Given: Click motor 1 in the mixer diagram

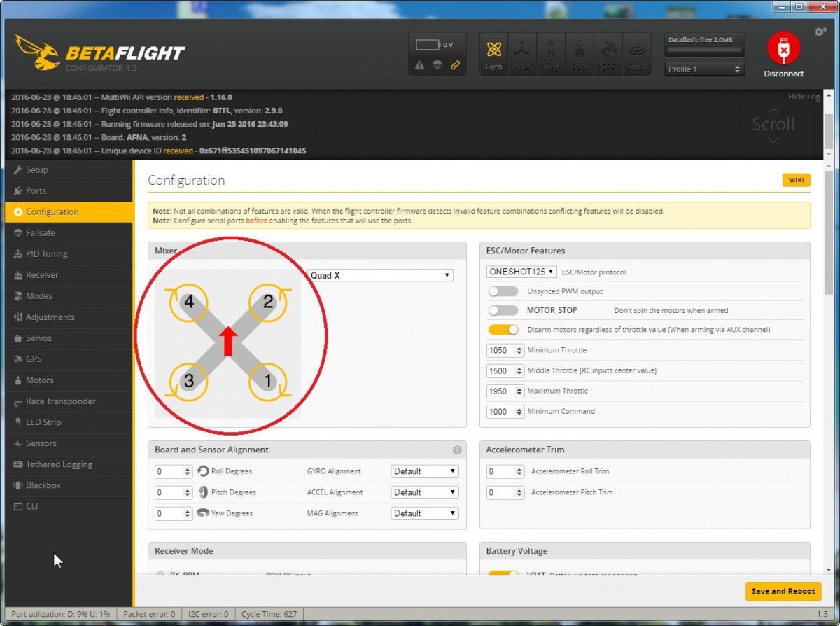Looking at the screenshot, I should coord(267,381).
